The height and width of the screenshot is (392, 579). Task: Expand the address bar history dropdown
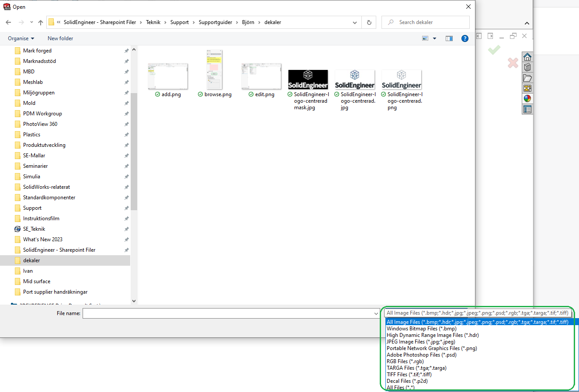[355, 22]
